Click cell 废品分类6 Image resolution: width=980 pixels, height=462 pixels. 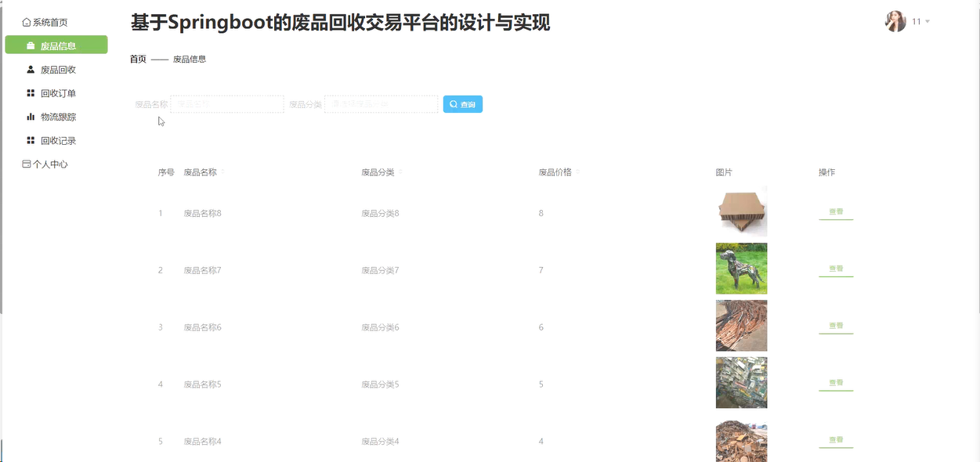(x=380, y=327)
